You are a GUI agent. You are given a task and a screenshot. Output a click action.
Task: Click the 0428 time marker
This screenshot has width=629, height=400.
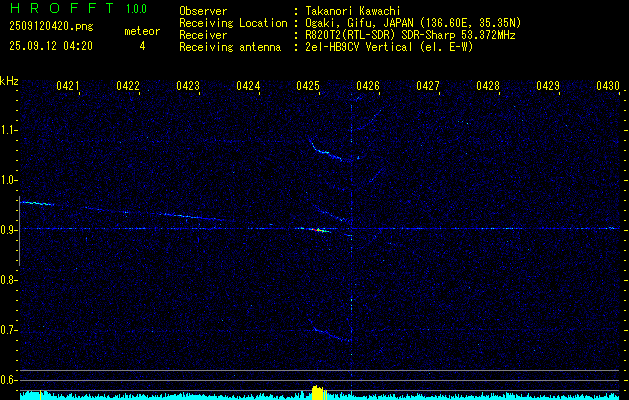488,86
